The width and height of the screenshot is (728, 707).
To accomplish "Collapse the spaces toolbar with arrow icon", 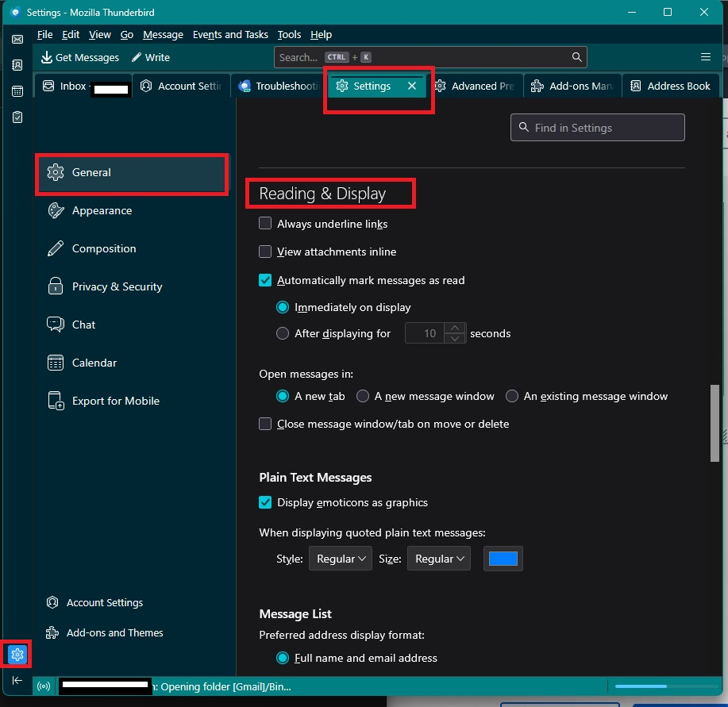I will (x=17, y=680).
